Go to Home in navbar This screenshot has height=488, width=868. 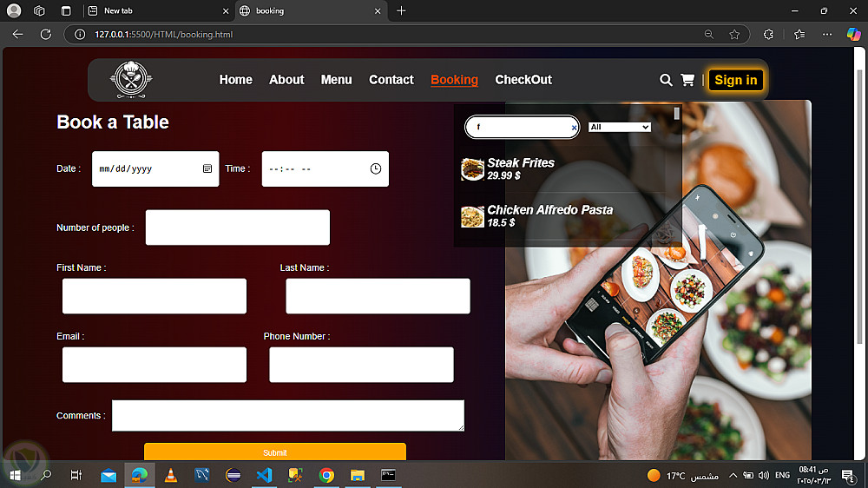tap(235, 80)
